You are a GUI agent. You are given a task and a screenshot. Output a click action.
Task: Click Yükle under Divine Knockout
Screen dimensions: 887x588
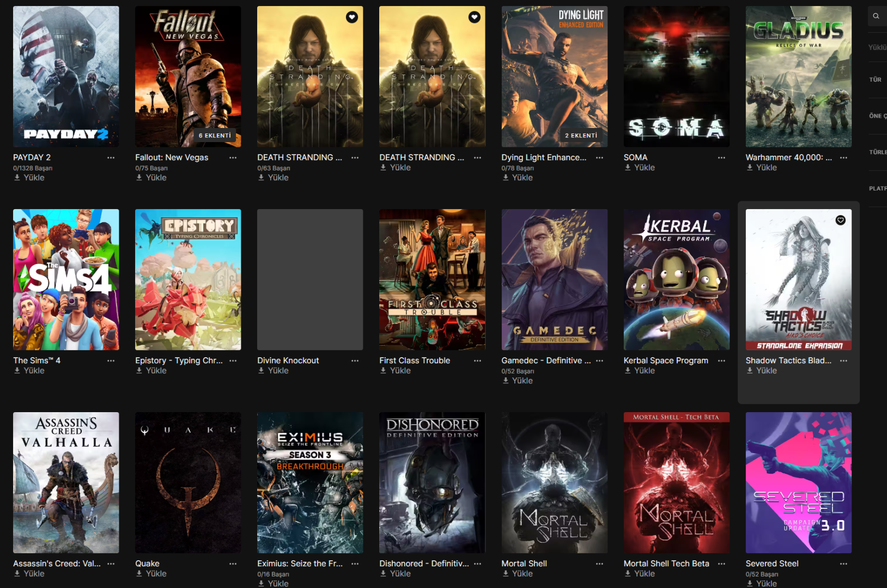tap(274, 370)
